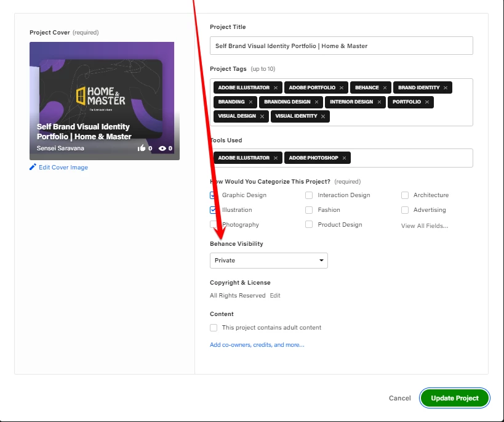Viewport: 504px width, 422px height.
Task: Enable the adult content checkbox
Action: pyautogui.click(x=214, y=328)
